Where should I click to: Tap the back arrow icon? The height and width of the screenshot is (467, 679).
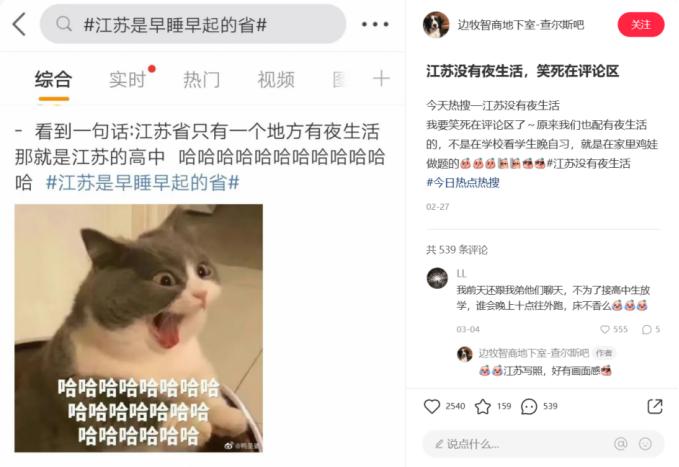(19, 24)
